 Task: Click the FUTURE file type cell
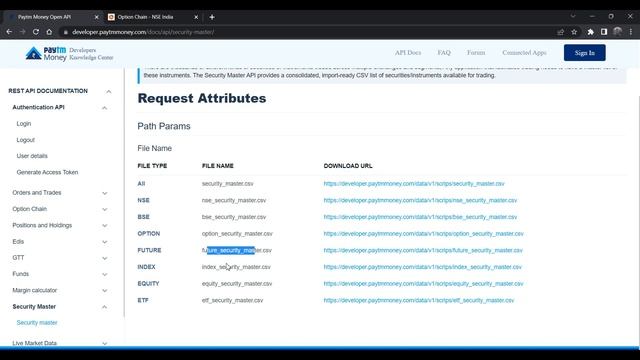[149, 250]
